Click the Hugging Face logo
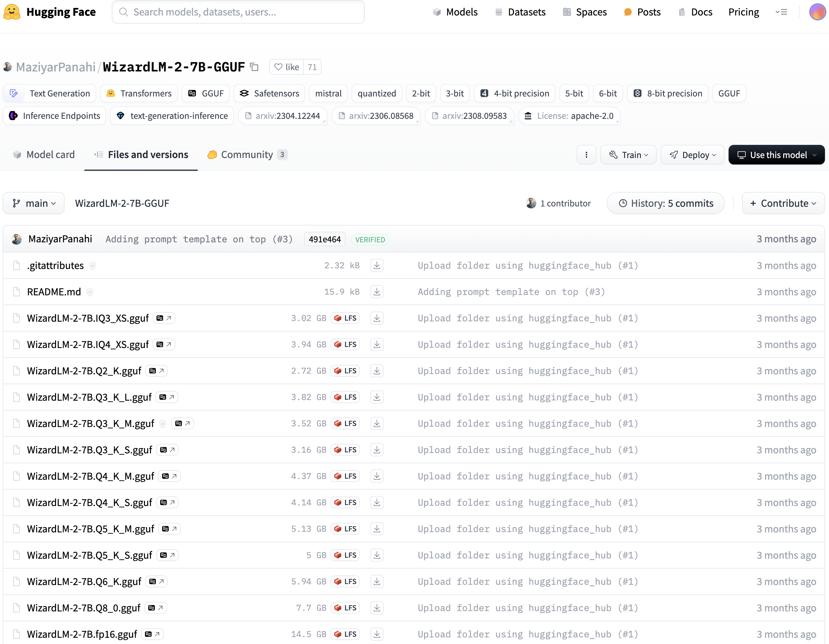The image size is (829, 644). point(49,12)
